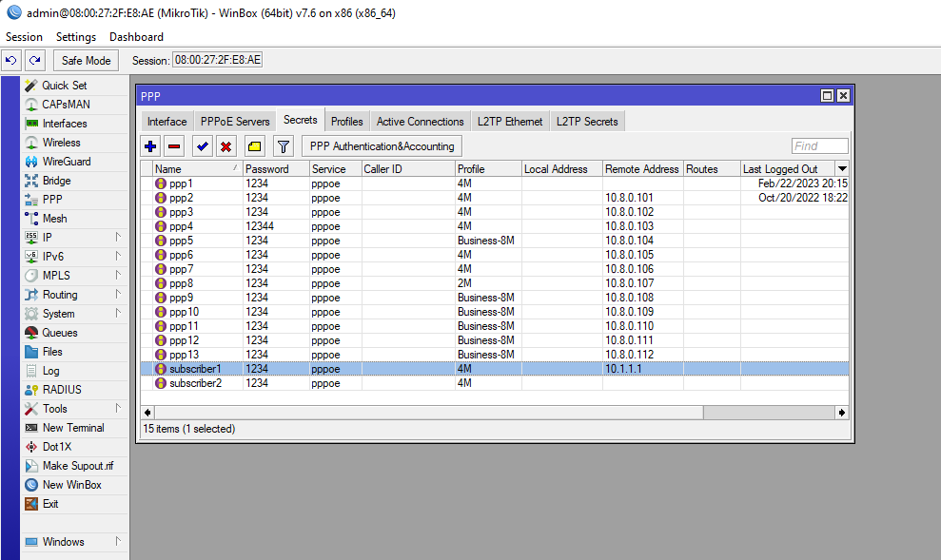Click Make Supout.rif in sidebar
This screenshot has height=560, width=941.
pos(75,466)
